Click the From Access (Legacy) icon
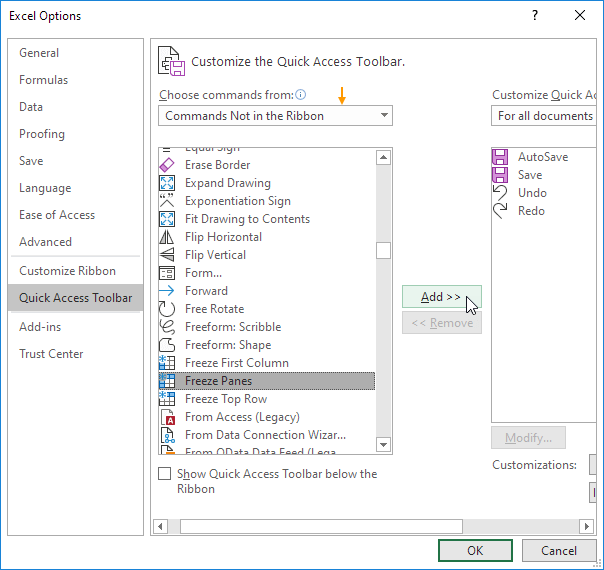Viewport: 604px width, 570px height. (x=167, y=417)
